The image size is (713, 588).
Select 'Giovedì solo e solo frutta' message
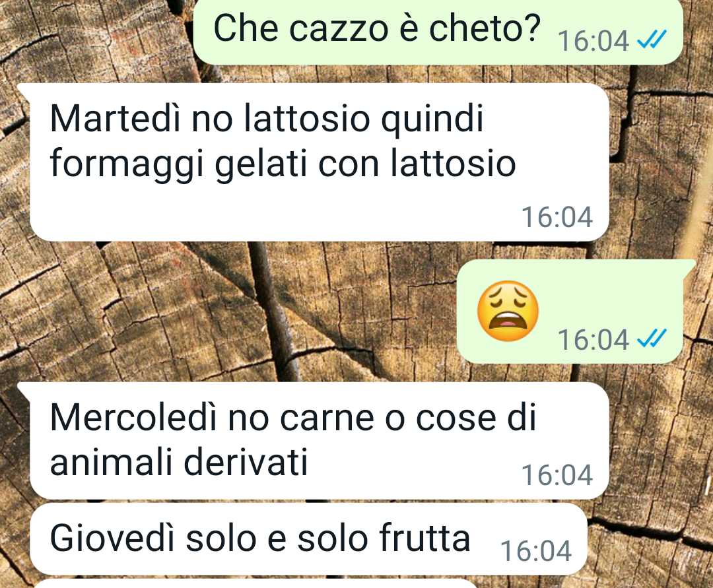coord(309,539)
